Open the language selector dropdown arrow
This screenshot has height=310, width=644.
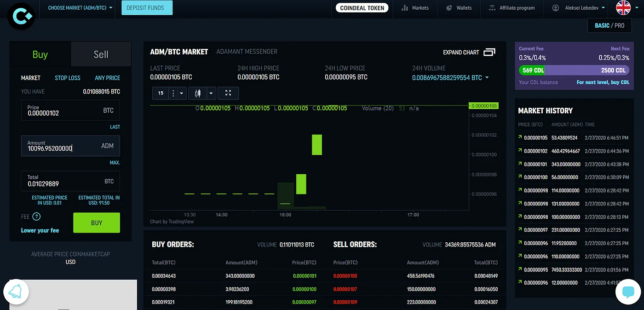(637, 8)
